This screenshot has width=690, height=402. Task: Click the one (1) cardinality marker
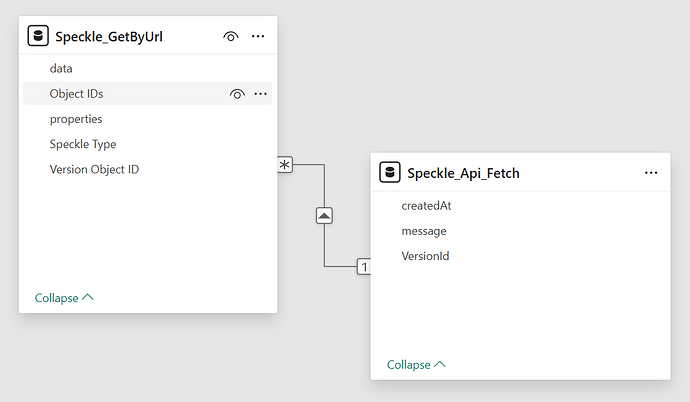click(363, 267)
